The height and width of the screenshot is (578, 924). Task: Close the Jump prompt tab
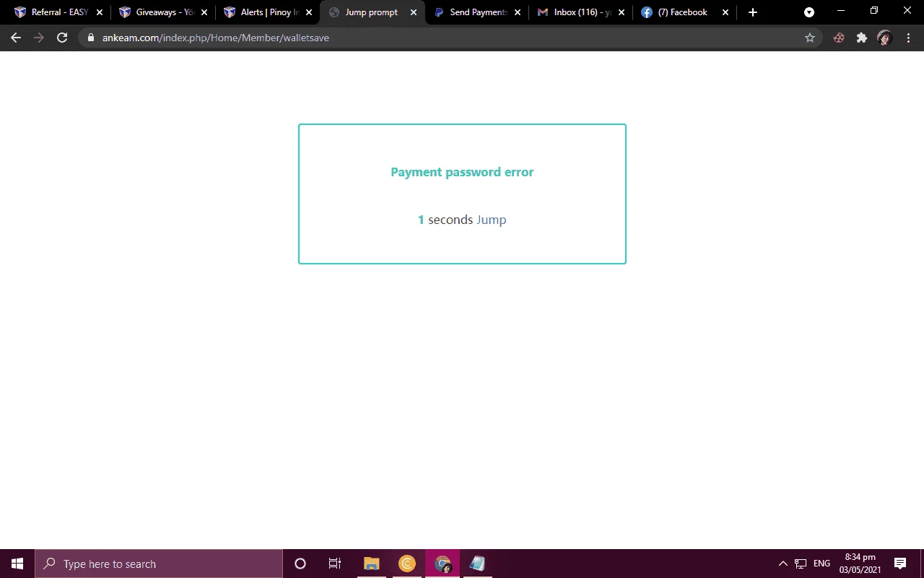(414, 12)
